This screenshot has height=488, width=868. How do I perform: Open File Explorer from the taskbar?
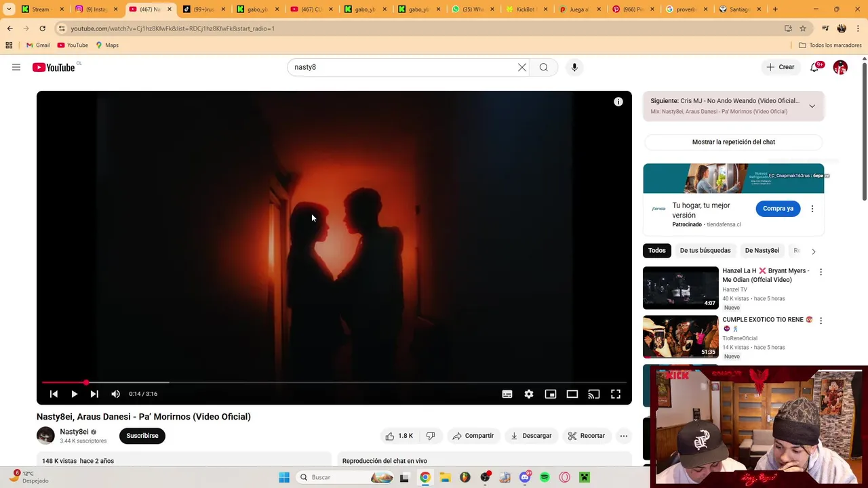point(445,477)
